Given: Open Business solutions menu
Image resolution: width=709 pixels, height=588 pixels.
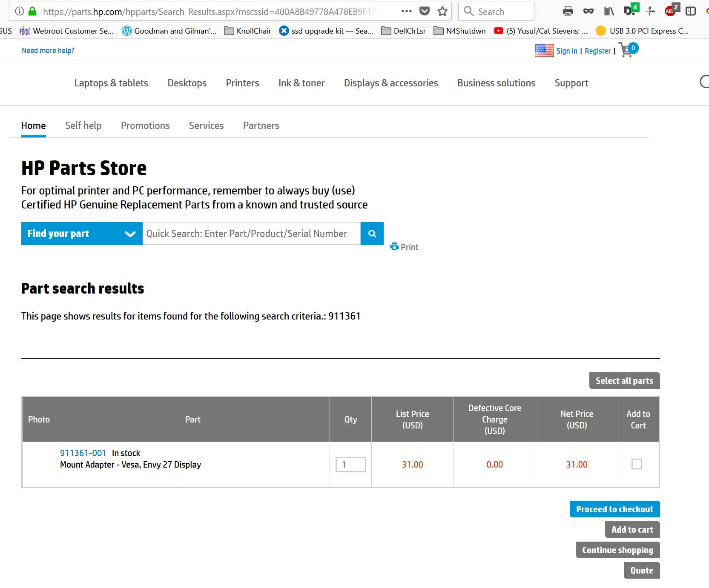Looking at the screenshot, I should [x=496, y=83].
